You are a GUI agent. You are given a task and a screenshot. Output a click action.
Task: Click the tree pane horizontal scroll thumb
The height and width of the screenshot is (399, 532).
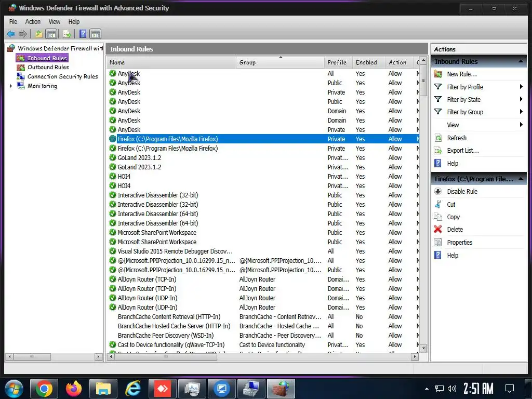point(32,356)
